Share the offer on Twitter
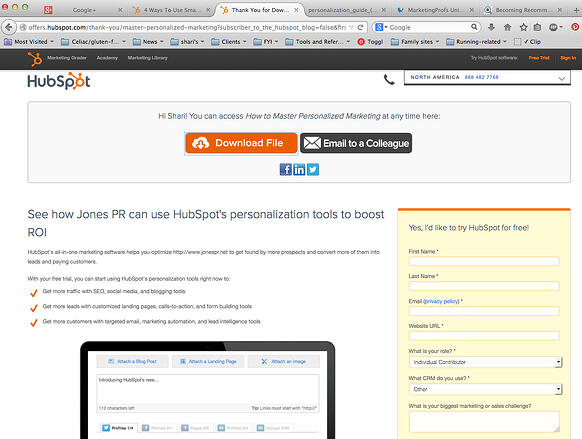This screenshot has width=582, height=439. pyautogui.click(x=313, y=169)
